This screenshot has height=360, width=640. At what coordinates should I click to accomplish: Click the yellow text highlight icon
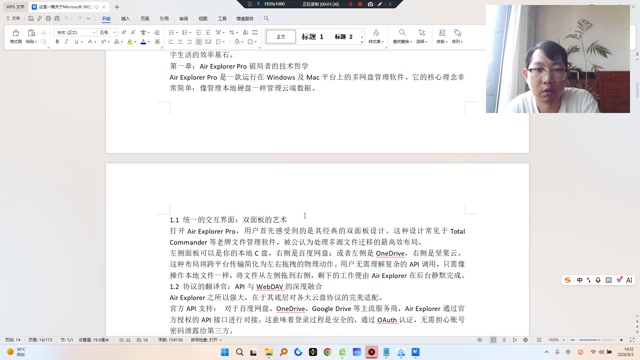130,42
